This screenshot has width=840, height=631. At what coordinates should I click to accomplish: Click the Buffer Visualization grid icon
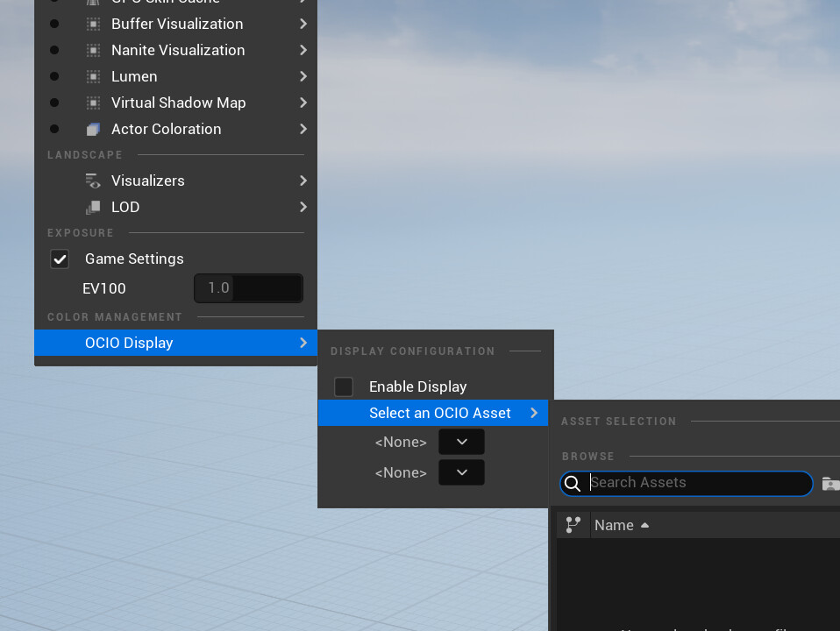93,25
